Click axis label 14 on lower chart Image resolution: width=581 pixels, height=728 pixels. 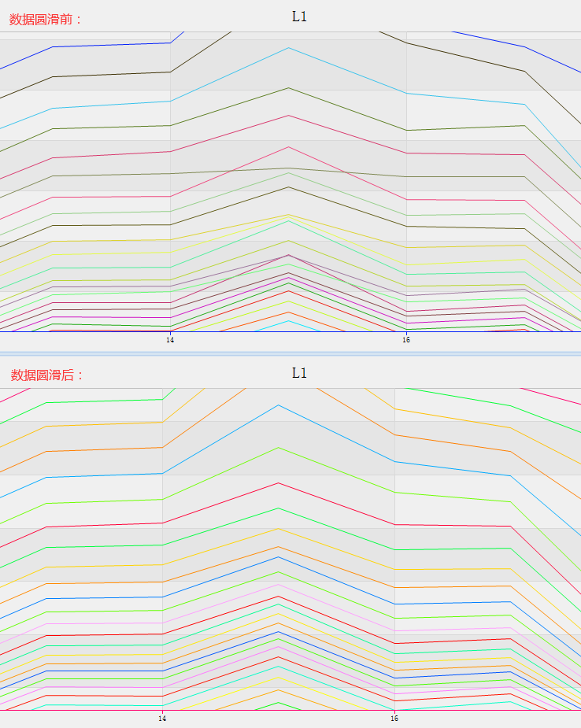(162, 719)
